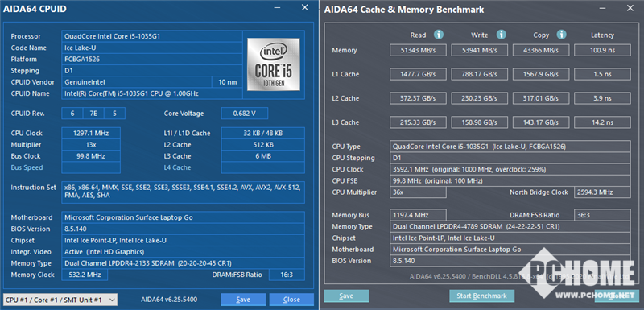Select the L3 Cache Latency value field
This screenshot has width=644, height=310.
[x=602, y=122]
